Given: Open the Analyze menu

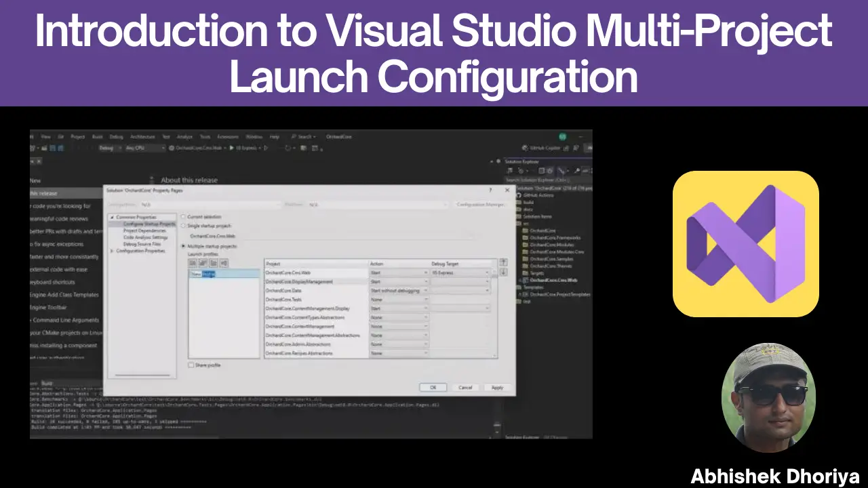Looking at the screenshot, I should [184, 137].
